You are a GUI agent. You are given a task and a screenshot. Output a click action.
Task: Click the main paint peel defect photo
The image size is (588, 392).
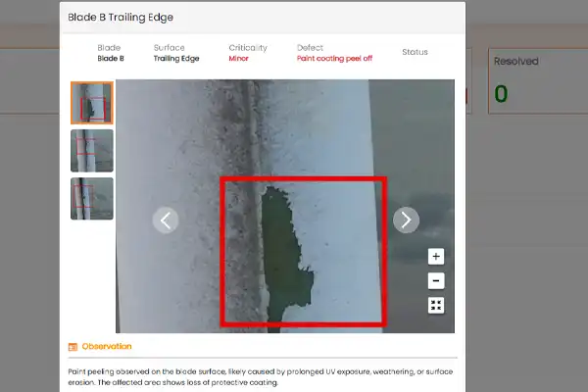click(x=285, y=206)
